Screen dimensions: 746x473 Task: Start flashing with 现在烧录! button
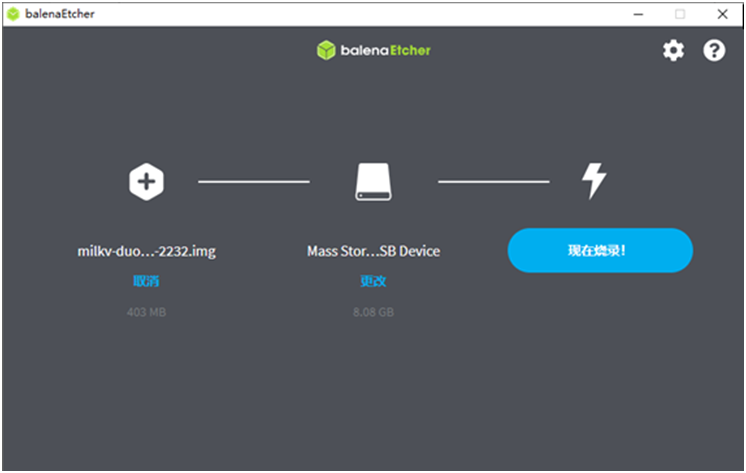point(600,250)
